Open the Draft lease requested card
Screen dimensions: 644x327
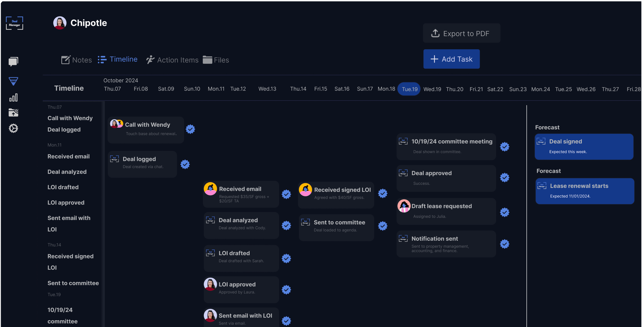(x=446, y=211)
